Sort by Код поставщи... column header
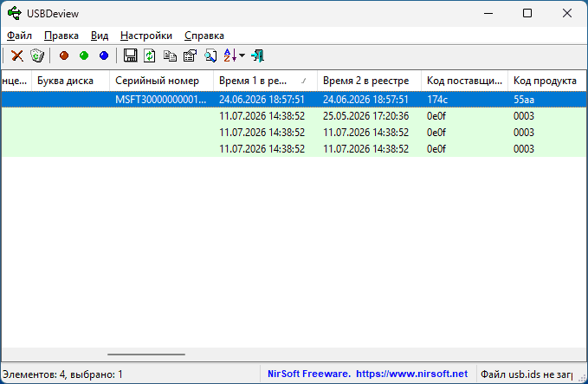The image size is (588, 384). (x=464, y=81)
